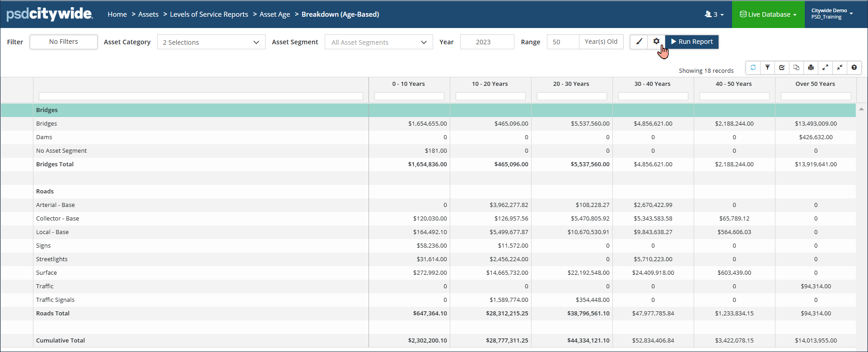Go to Levels of Service Reports breadcrumb
The height and width of the screenshot is (352, 868).
(209, 14)
